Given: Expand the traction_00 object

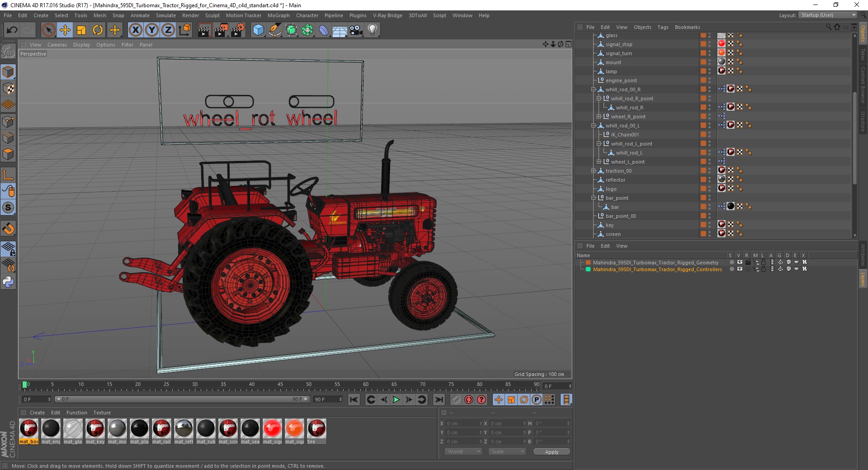Looking at the screenshot, I should click(x=593, y=171).
